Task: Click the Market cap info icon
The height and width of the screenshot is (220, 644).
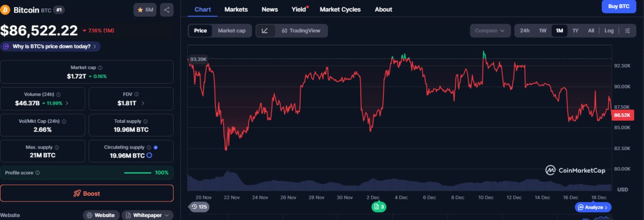Action: tap(100, 67)
